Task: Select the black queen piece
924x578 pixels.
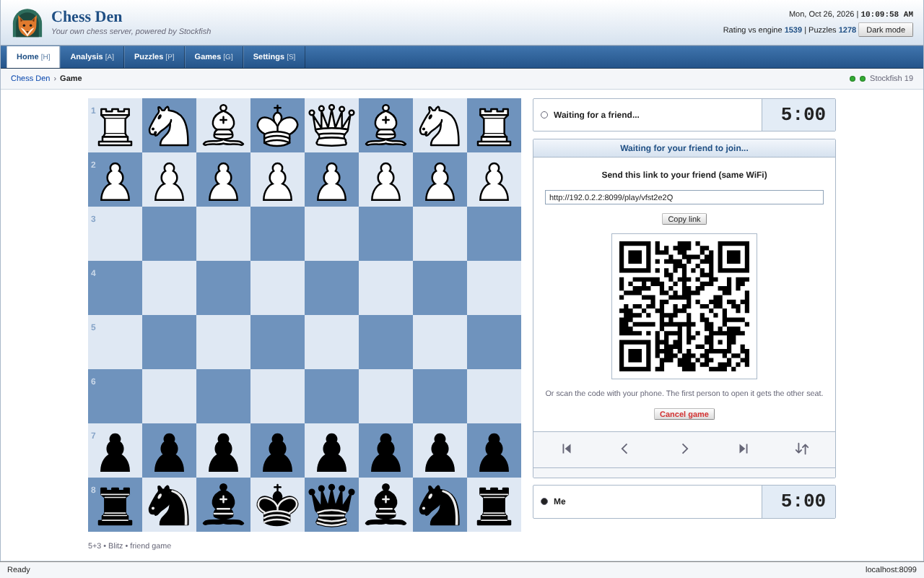Action: 331,504
